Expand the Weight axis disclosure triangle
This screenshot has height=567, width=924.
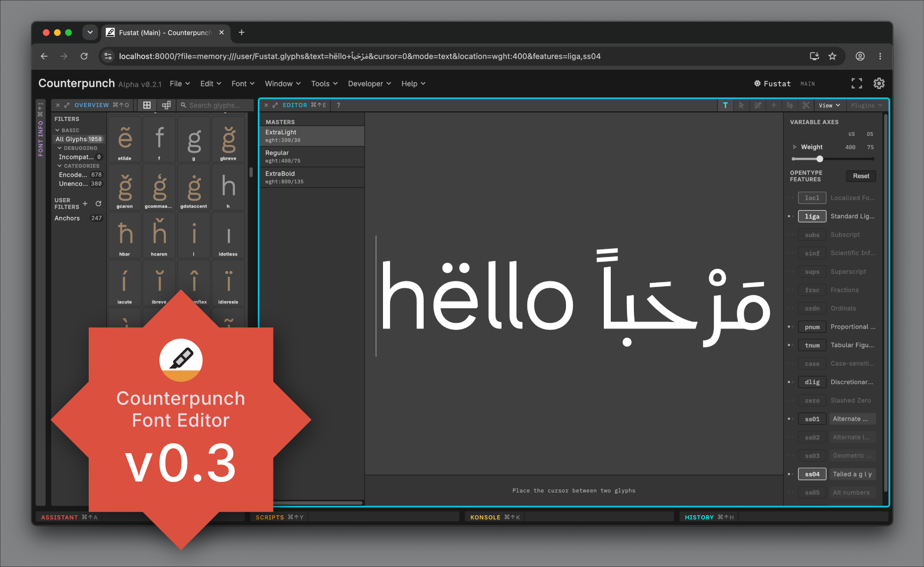pos(795,147)
